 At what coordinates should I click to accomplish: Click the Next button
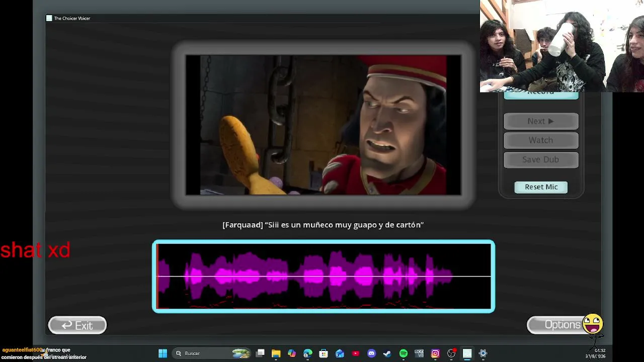tap(541, 121)
